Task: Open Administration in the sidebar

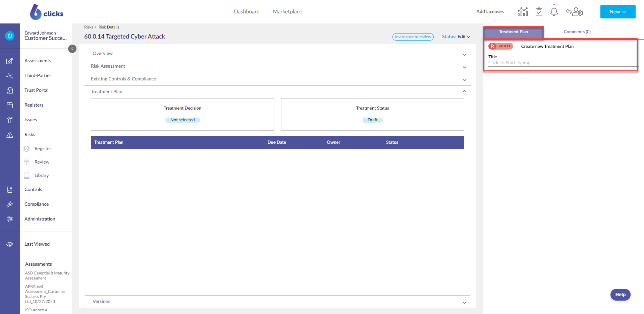Action: point(40,219)
